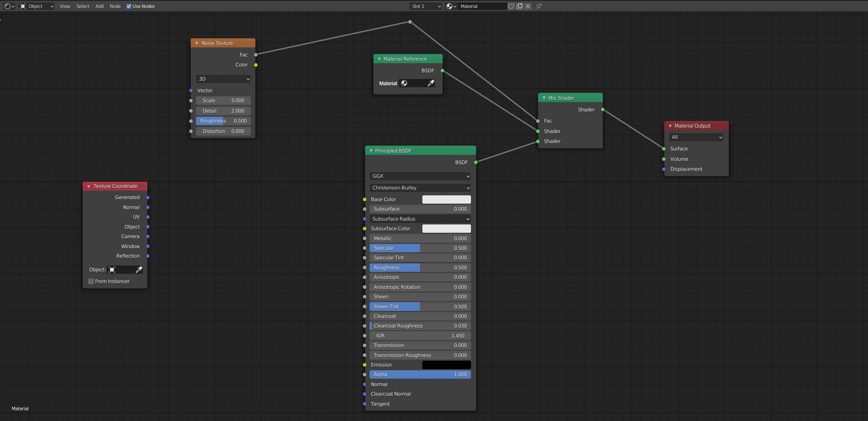The image size is (868, 421).
Task: Click the Principled BSDF output socket
Action: click(x=476, y=162)
